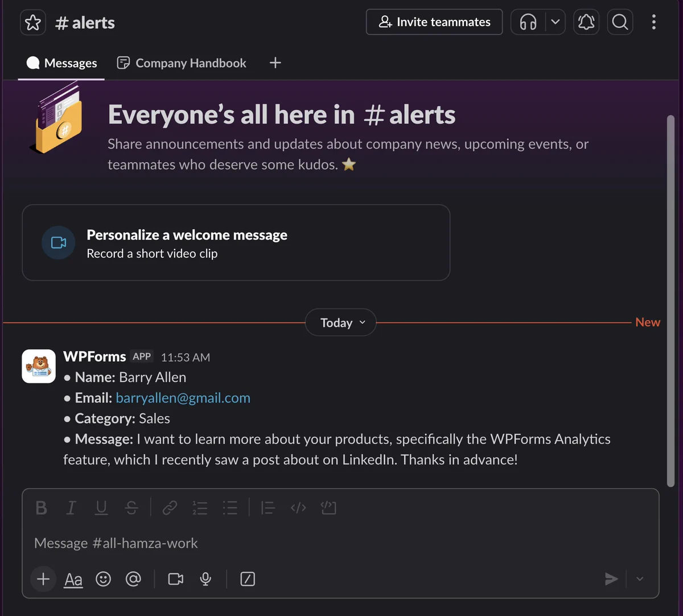Open the Company Handbook tab
The width and height of the screenshot is (683, 616).
182,63
